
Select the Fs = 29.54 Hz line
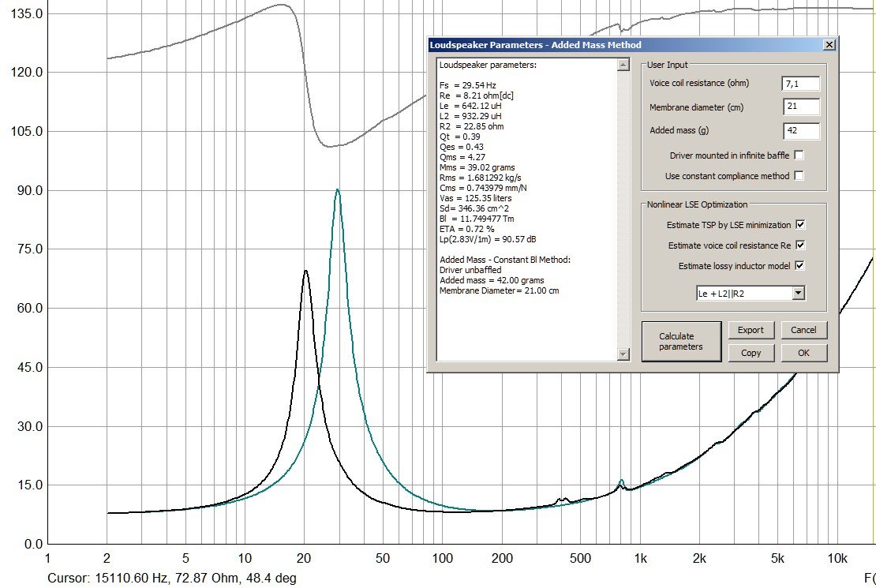click(x=468, y=85)
